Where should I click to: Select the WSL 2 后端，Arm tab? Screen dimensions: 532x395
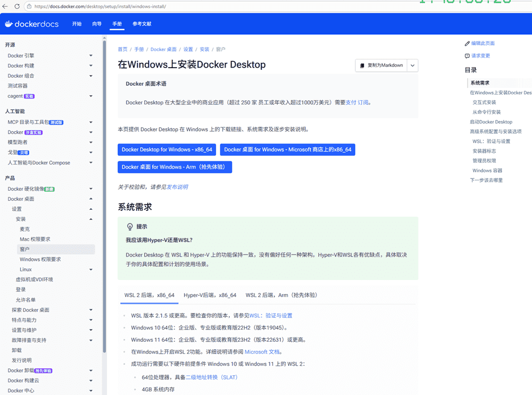(x=281, y=295)
